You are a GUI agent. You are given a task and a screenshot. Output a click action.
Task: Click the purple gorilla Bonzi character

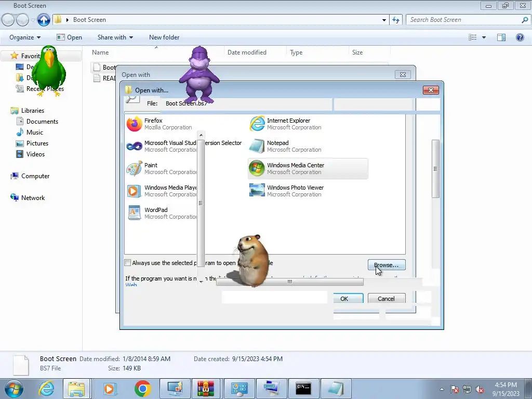[x=199, y=75]
